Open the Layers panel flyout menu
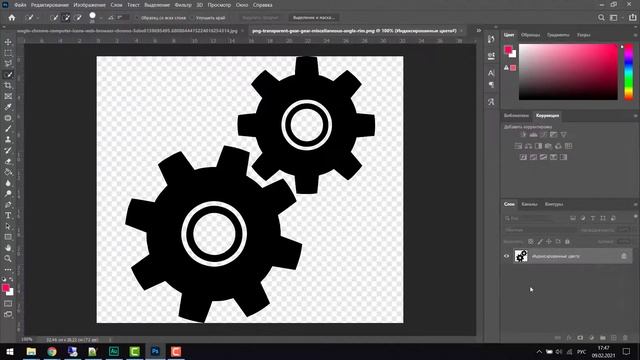This screenshot has width=640, height=360. click(x=635, y=204)
